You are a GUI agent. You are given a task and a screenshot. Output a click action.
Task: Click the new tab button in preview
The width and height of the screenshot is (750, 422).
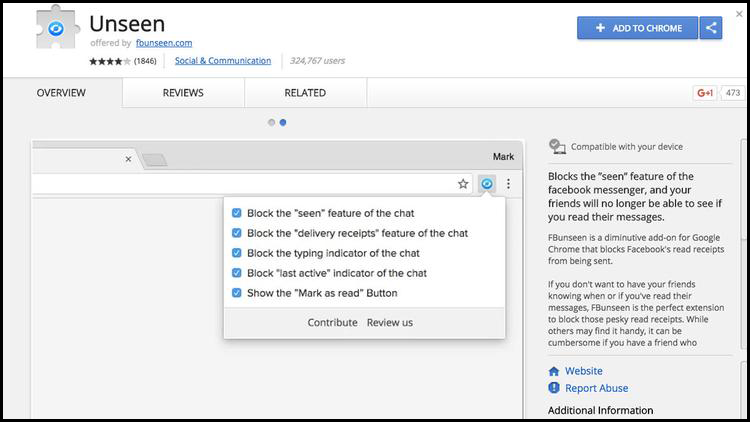pos(154,160)
